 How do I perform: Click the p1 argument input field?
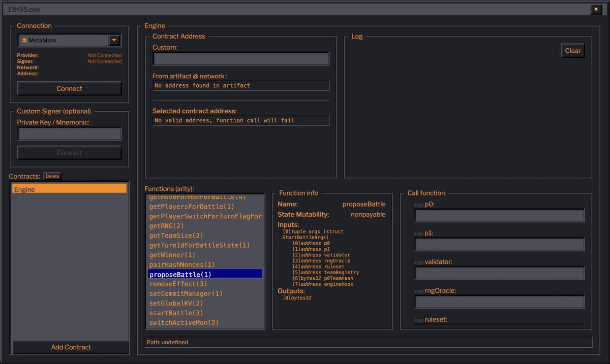[x=499, y=244]
